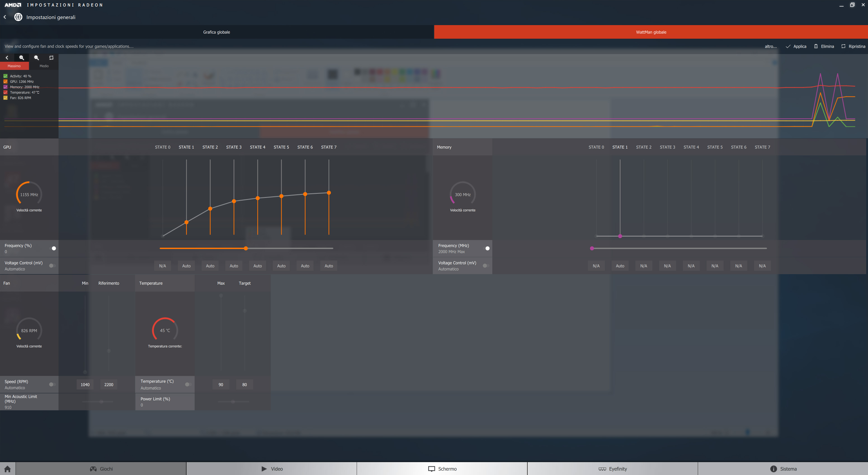The height and width of the screenshot is (475, 868).
Task: Click the globe icon for Impostazioni generali
Action: click(18, 17)
